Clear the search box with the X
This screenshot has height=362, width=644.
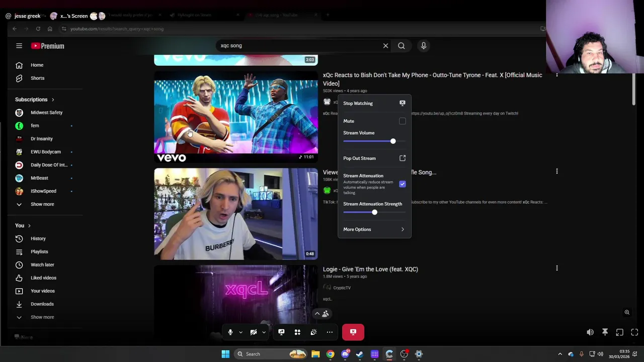(x=385, y=46)
